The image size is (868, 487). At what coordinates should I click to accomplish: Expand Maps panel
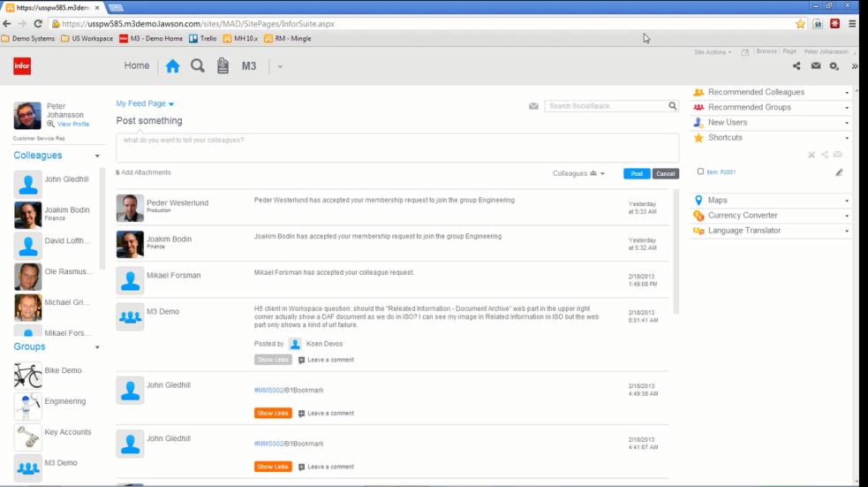(771, 200)
